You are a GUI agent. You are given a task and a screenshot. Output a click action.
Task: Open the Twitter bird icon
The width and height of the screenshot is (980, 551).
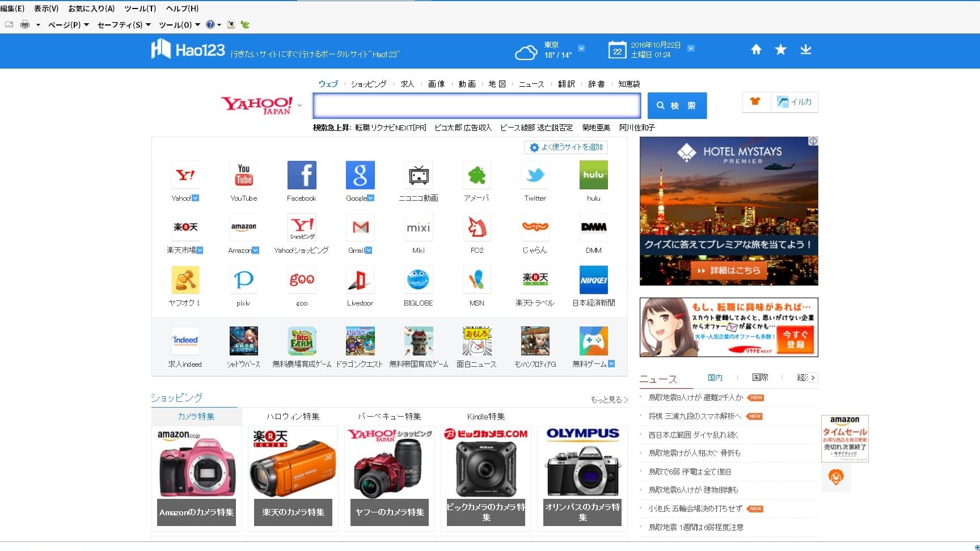pos(535,175)
